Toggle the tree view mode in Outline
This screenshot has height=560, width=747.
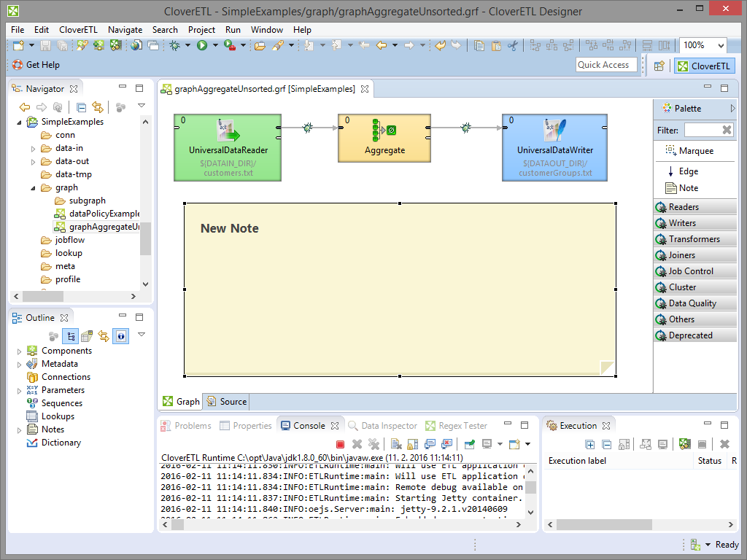[71, 336]
